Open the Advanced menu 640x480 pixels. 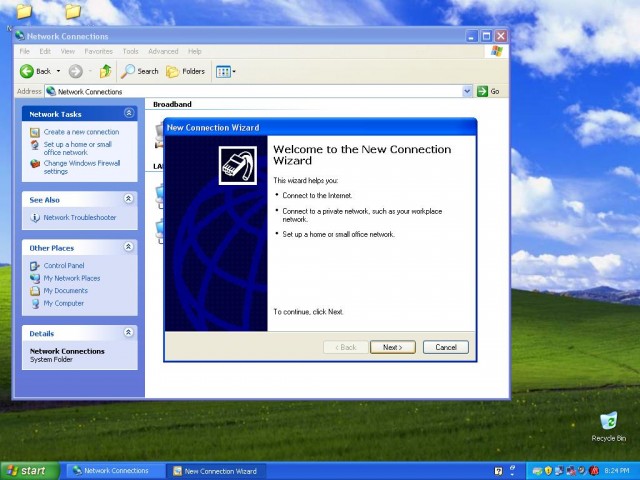coord(163,51)
